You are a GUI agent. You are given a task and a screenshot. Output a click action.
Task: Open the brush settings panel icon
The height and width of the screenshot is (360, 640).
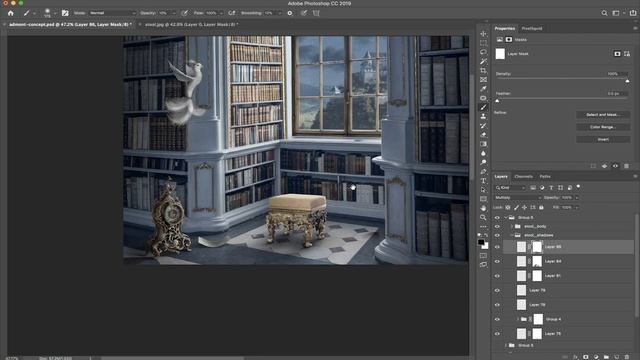click(x=65, y=13)
